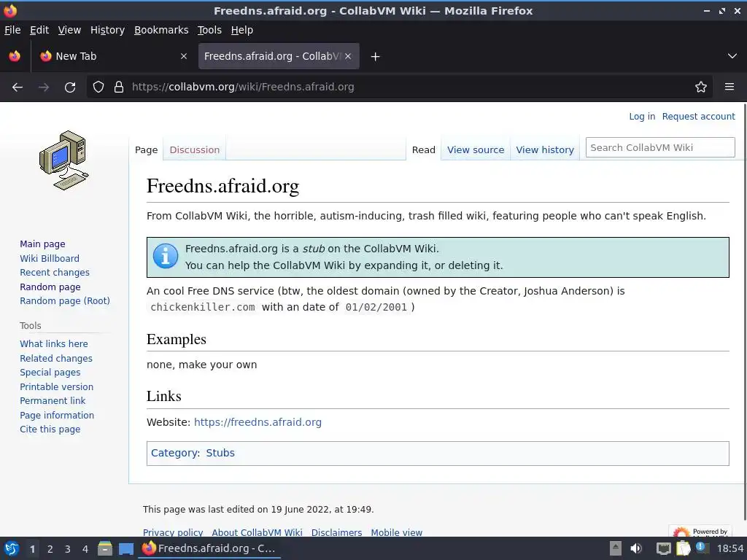This screenshot has height=560, width=747.
Task: Open Page information link
Action: tap(57, 415)
